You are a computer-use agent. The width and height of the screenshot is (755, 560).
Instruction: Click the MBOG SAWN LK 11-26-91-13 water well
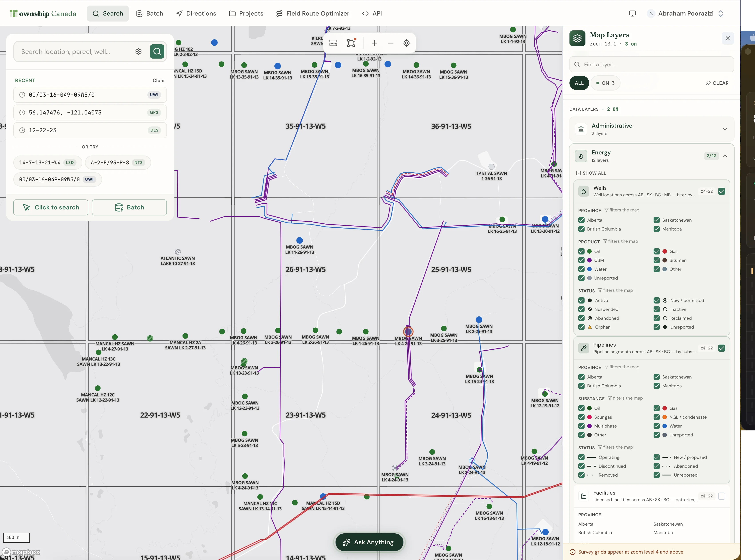point(299,240)
